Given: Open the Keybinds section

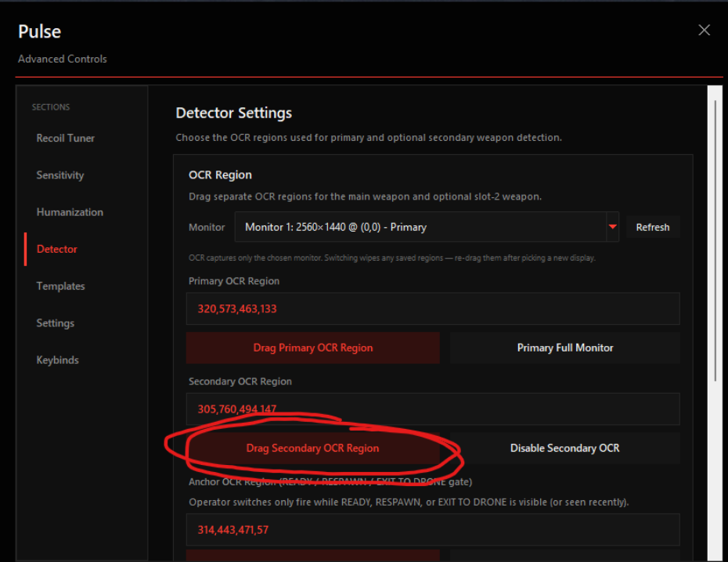Looking at the screenshot, I should [58, 360].
